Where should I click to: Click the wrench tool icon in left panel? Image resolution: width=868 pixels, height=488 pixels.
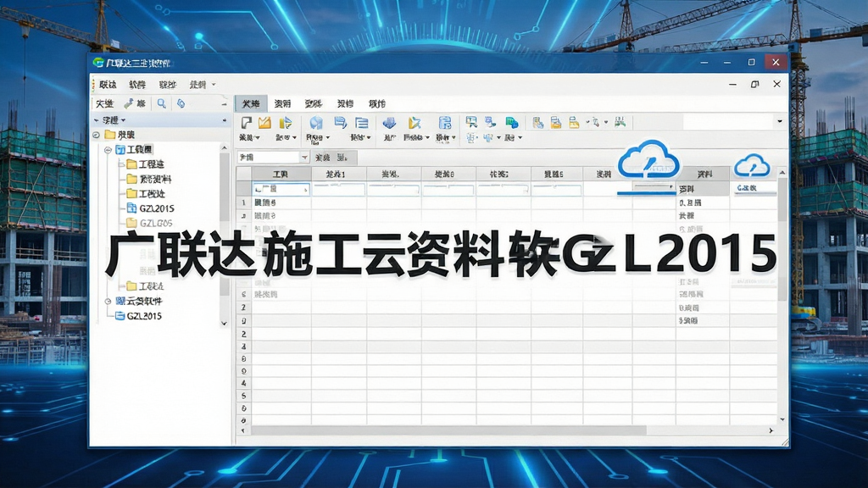pos(129,103)
